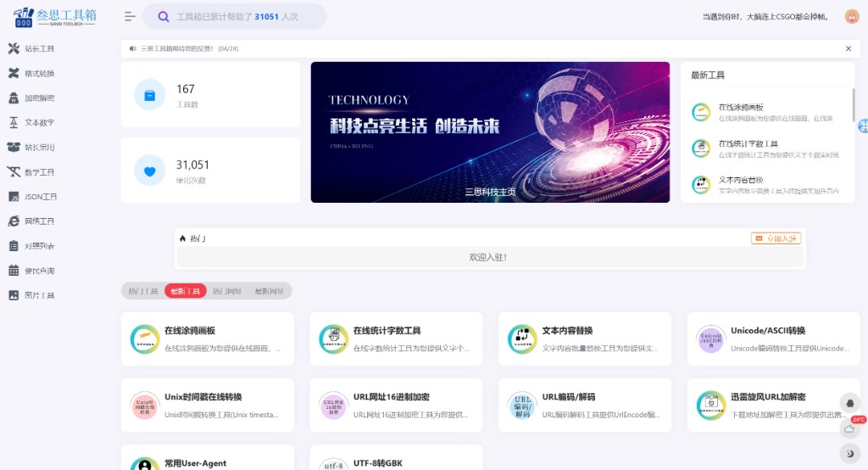Close the announcement bar

(848, 48)
